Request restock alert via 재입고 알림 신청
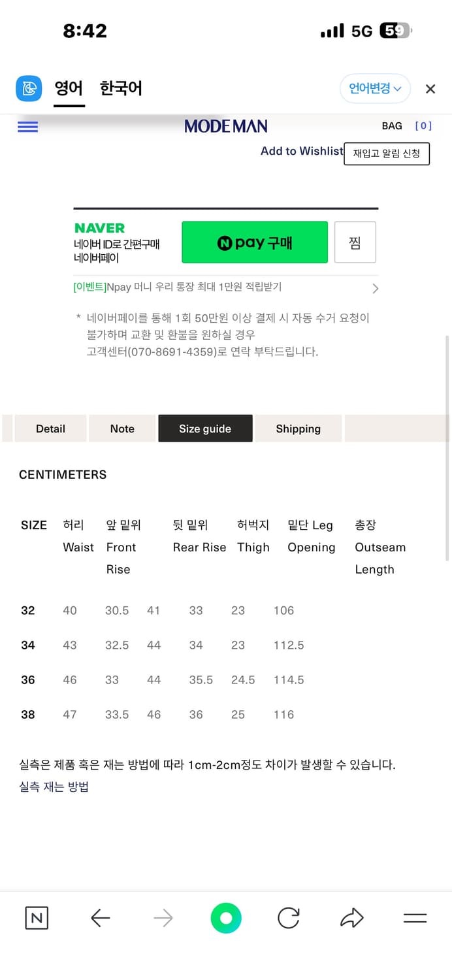Image resolution: width=452 pixels, height=980 pixels. click(x=387, y=154)
